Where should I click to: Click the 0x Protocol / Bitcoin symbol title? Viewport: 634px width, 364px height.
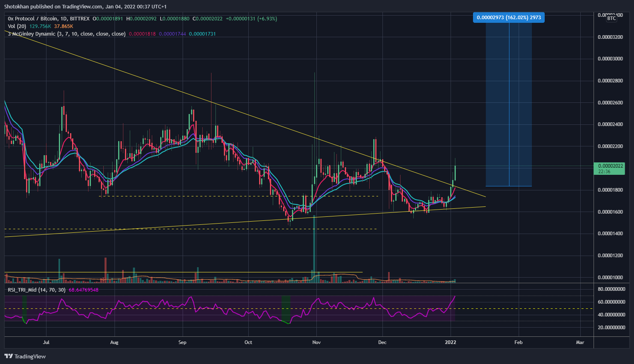tap(49, 19)
